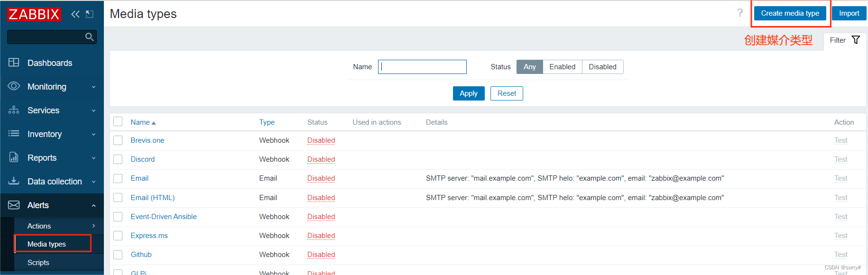
Task: Enable Brevis.one via its Disabled status link
Action: point(321,140)
